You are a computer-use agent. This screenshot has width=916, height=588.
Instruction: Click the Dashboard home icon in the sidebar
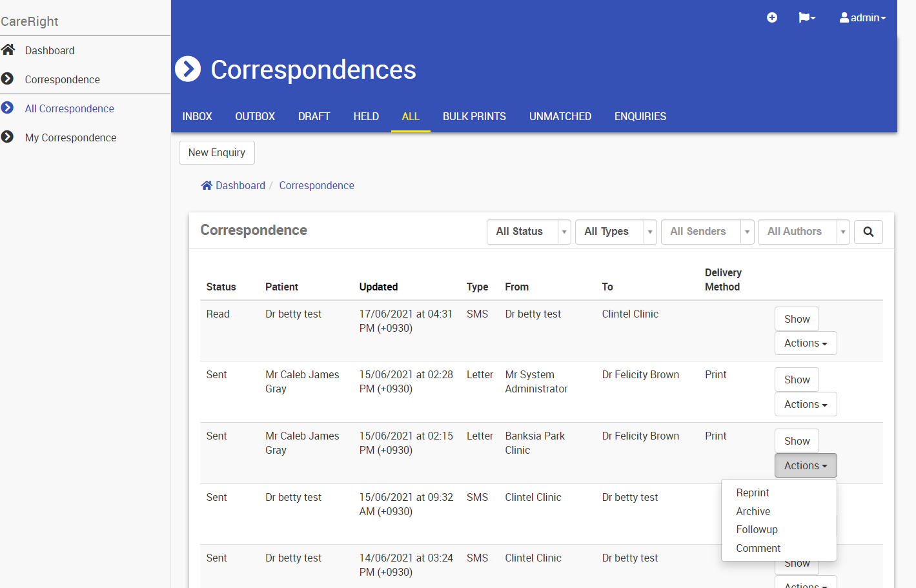[8, 50]
